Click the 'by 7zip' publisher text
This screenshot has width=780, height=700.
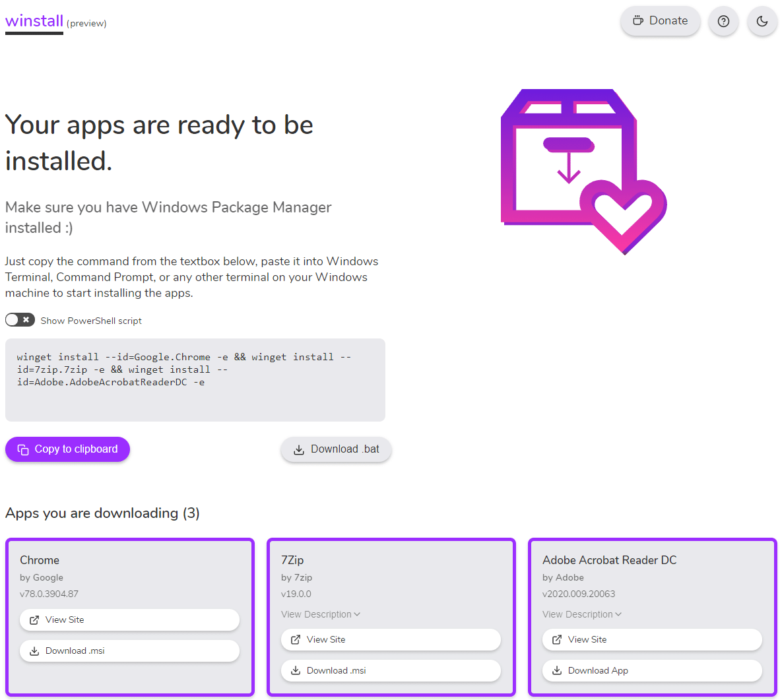(x=296, y=577)
